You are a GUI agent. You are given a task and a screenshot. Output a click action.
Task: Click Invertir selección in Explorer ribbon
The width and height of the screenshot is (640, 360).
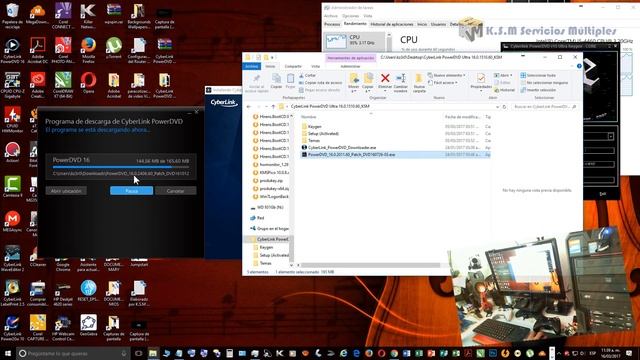tap(538, 90)
